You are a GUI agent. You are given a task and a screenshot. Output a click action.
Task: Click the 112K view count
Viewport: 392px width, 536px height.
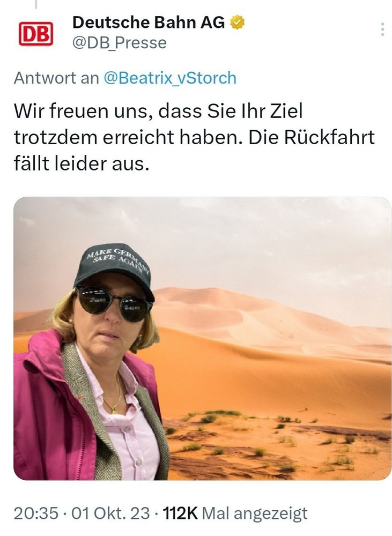(x=180, y=513)
